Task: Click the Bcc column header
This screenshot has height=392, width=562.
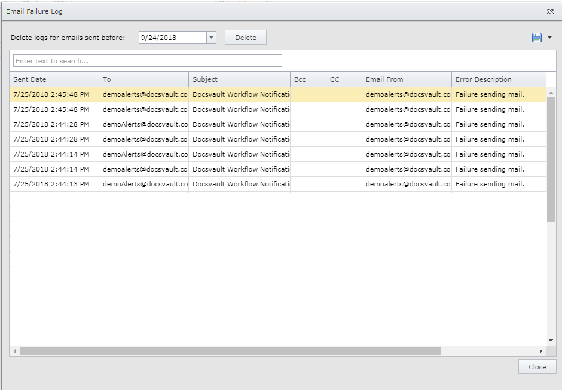Action: point(307,79)
